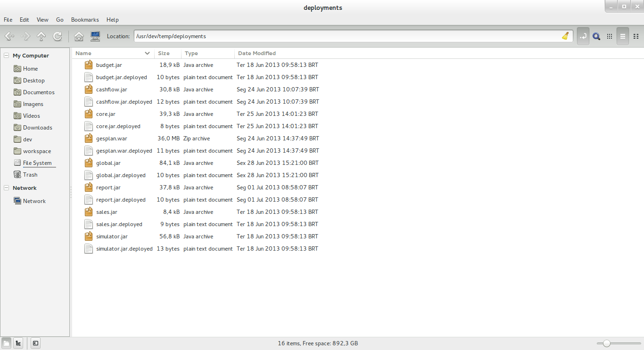The width and height of the screenshot is (644, 350).
Task: Clear the location bar with the eraser icon
Action: pos(565,36)
